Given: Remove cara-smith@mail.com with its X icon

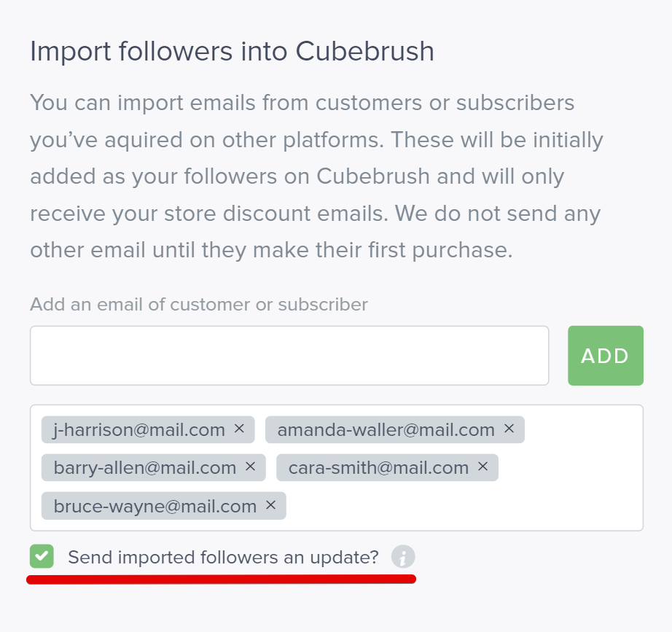Looking at the screenshot, I should (482, 467).
